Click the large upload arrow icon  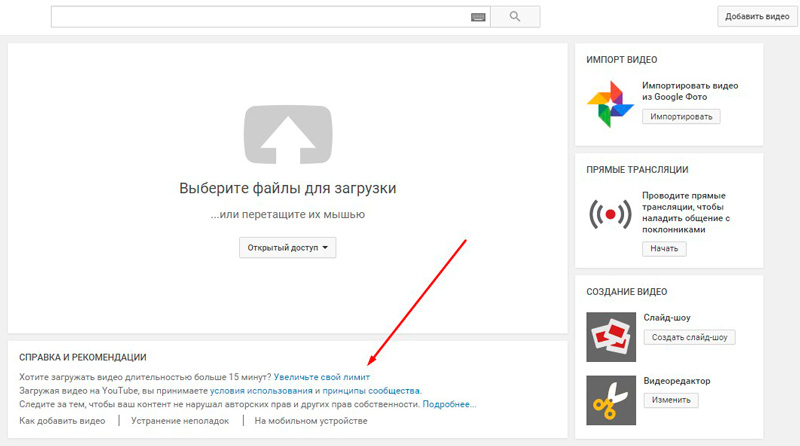pyautogui.click(x=288, y=135)
